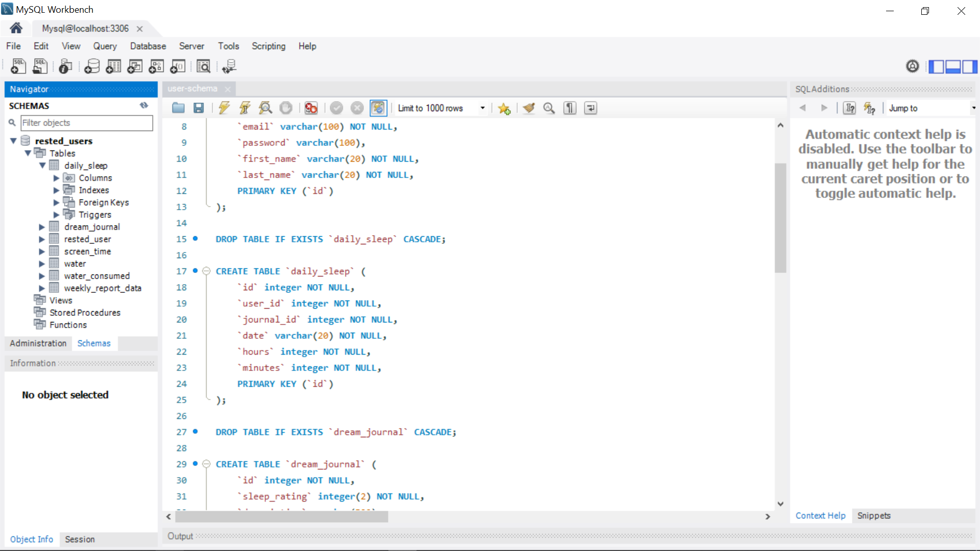Toggle word wrapping in editor
980x551 pixels.
tap(591, 108)
